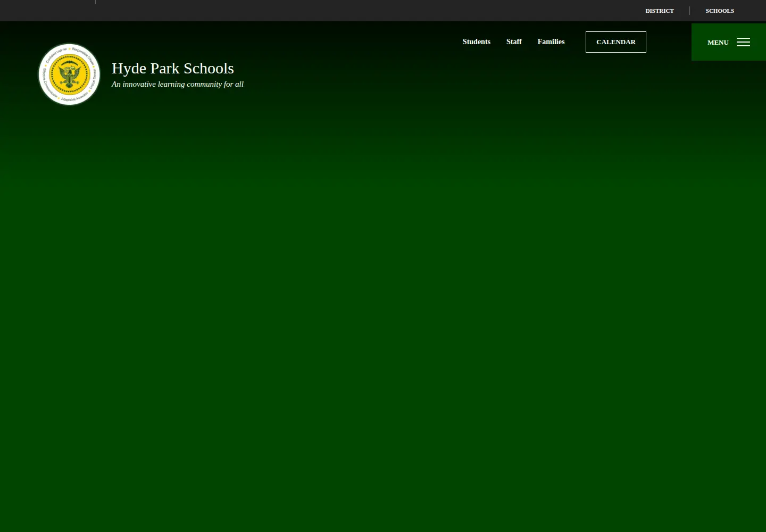Open the SCHOOLS dropdown in top bar
766x532 pixels.
720,11
